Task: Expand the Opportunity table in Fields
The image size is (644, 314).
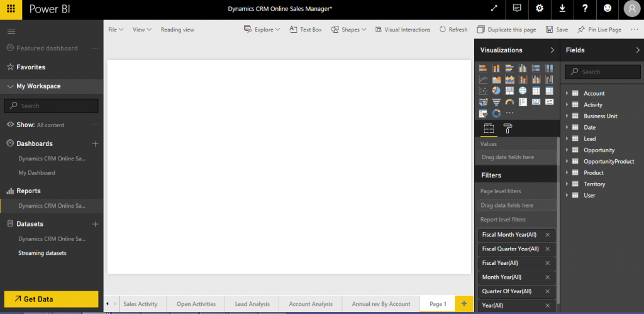Action: click(x=567, y=150)
